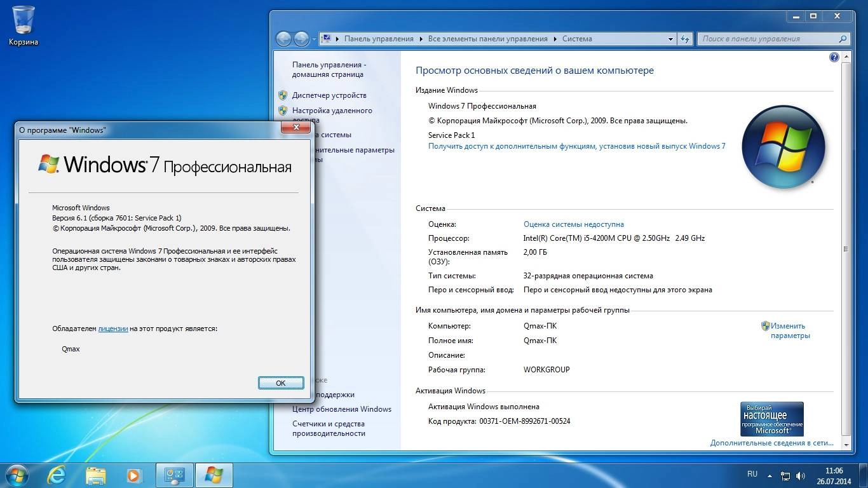Close the About Windows dialog
This screenshot has width=868, height=488.
pos(296,128)
